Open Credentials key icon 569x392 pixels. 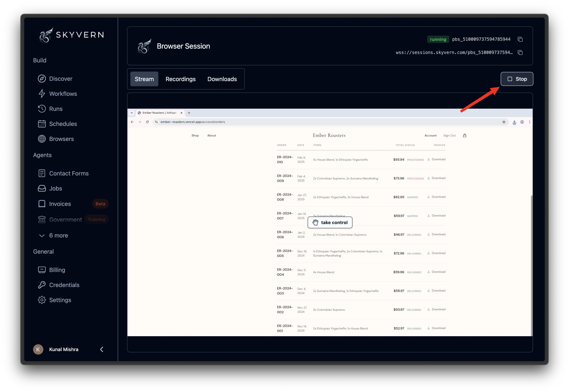coord(42,285)
